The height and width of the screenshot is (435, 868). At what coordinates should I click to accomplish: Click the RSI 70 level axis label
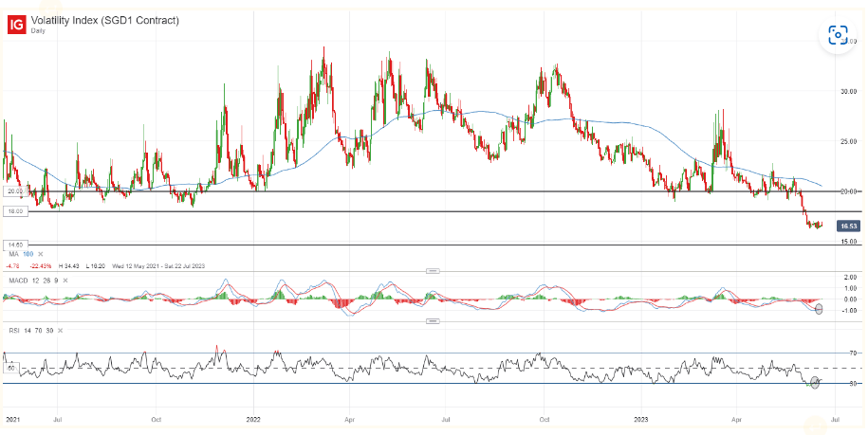click(854, 353)
